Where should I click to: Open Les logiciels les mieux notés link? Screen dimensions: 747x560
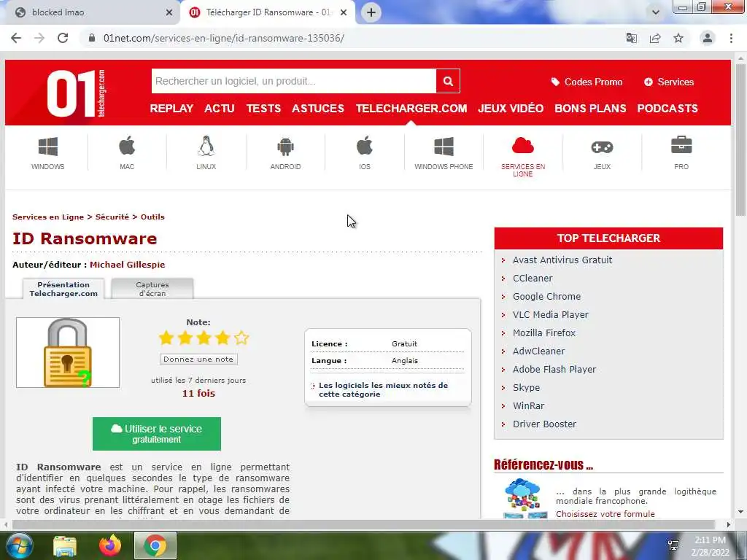(384, 389)
